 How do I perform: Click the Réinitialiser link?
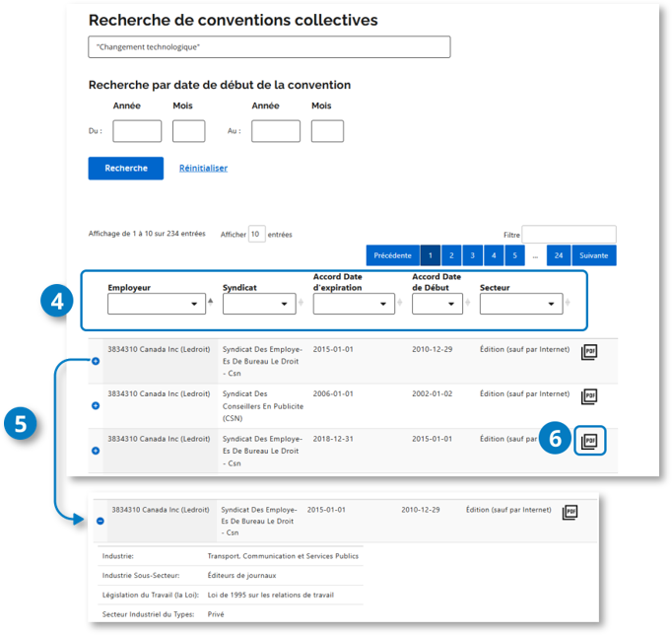203,168
